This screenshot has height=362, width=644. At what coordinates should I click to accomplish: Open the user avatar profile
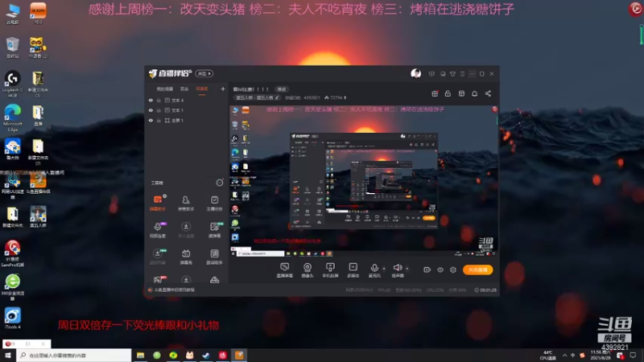tap(415, 73)
